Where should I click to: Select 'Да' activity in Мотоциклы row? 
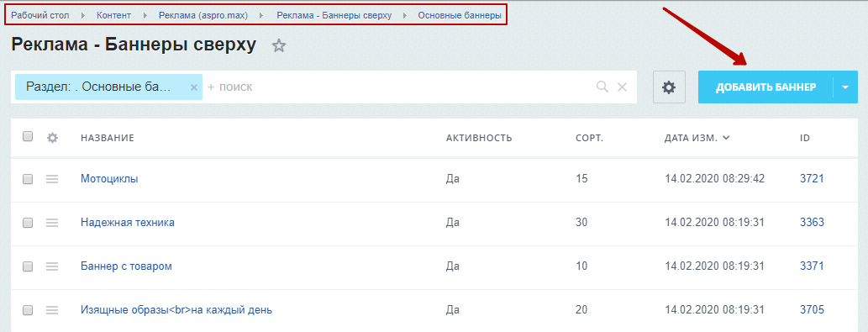pos(453,179)
